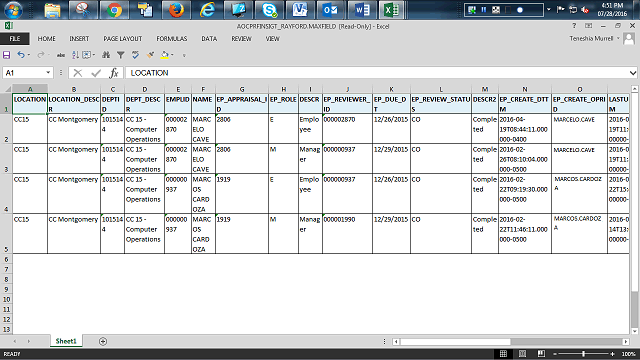Open the Name Box dropdown arrow
This screenshot has width=640, height=360.
point(48,73)
